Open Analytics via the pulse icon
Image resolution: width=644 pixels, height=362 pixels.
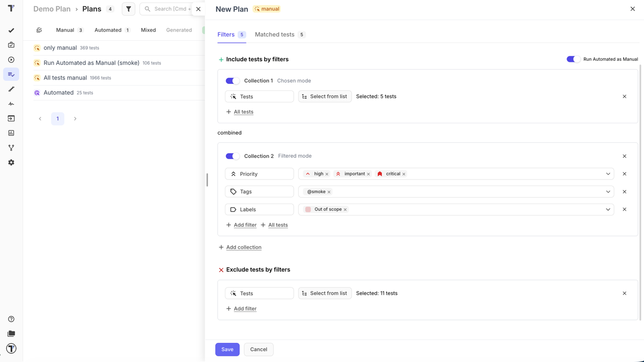[x=11, y=104]
